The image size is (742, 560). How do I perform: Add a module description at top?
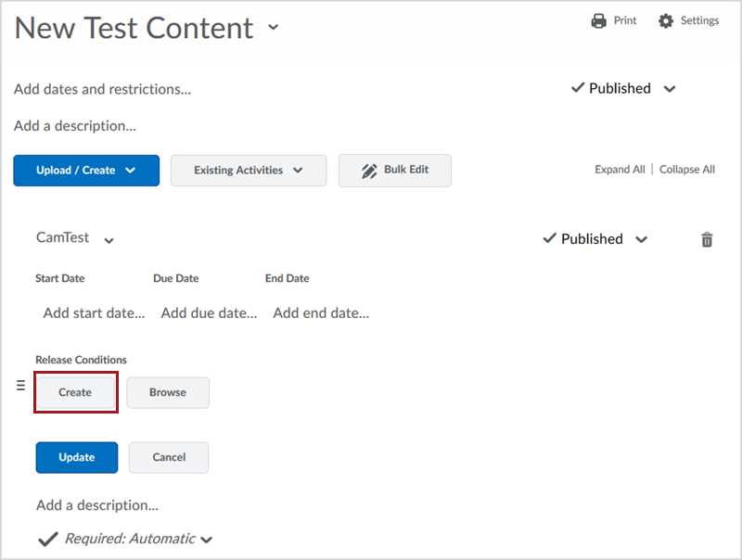(75, 126)
